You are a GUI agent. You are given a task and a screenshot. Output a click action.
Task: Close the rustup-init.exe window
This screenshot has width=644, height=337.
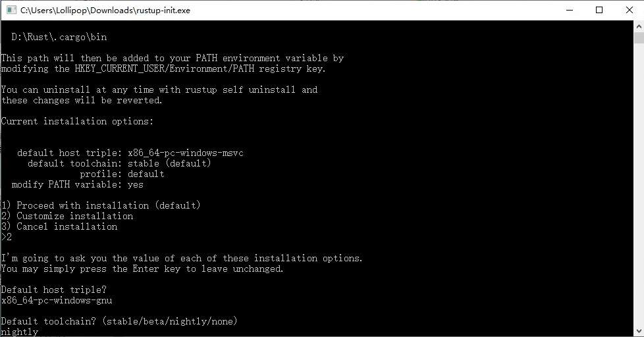(629, 10)
